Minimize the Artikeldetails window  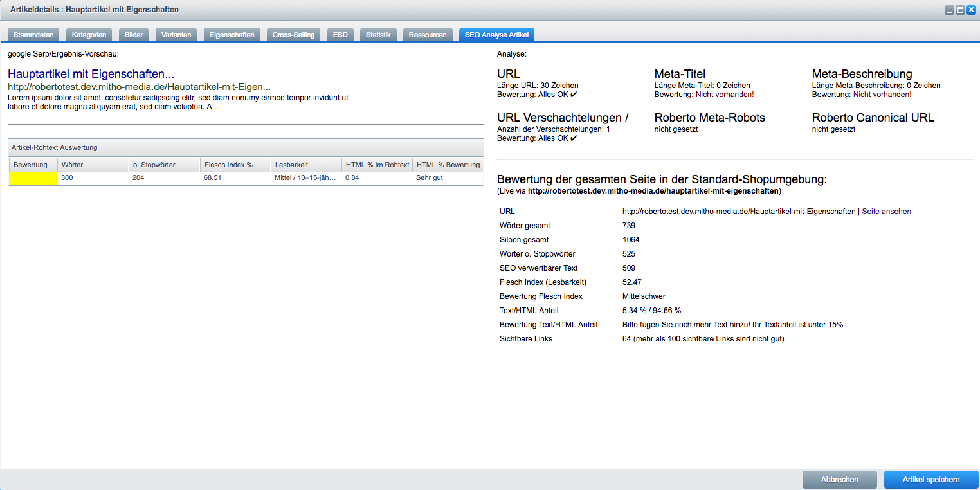(x=948, y=10)
